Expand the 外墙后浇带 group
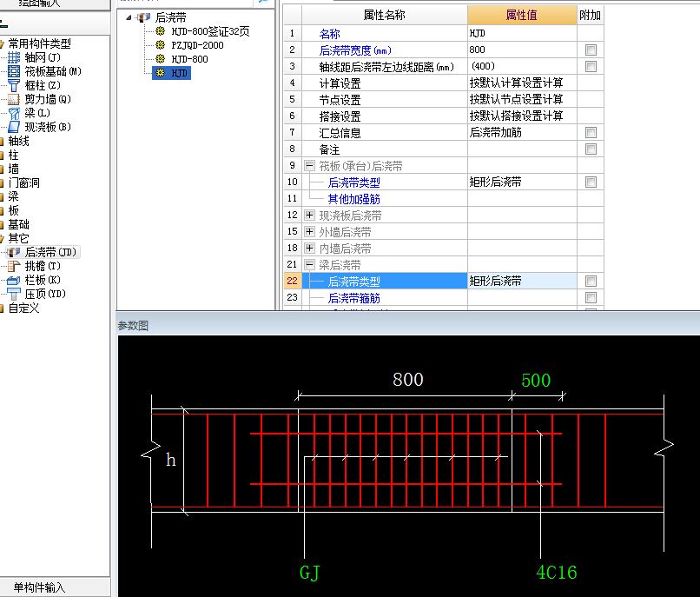Screen dimensions: 700x597 click(309, 232)
